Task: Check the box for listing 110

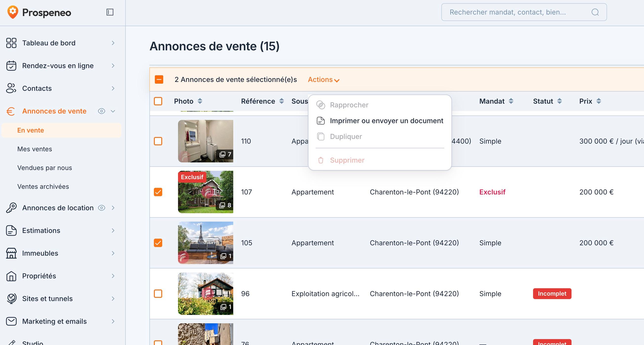Action: 158,141
